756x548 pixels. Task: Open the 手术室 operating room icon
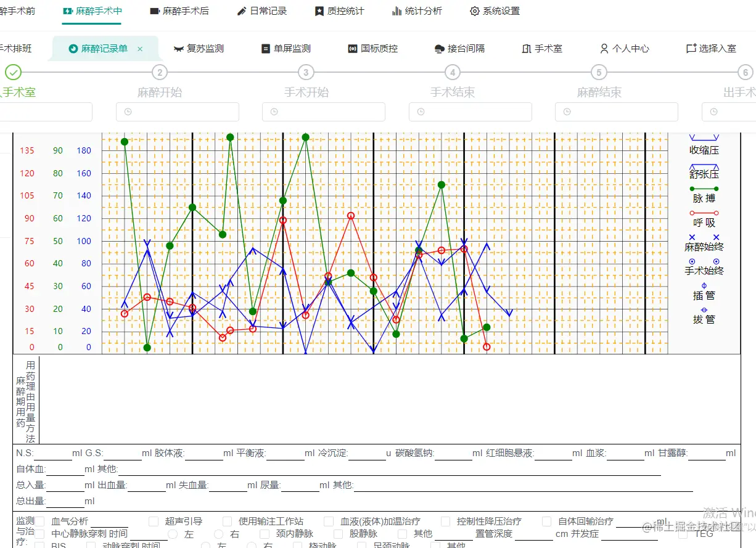click(x=542, y=49)
